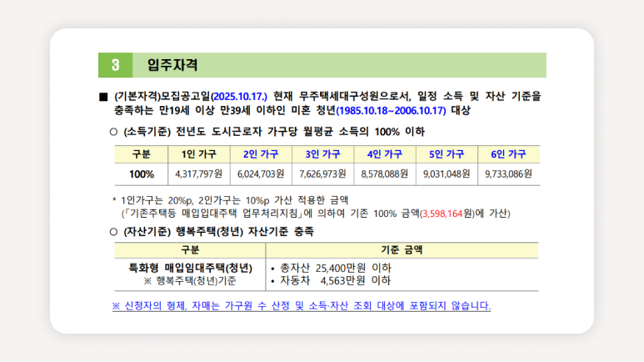Select the 4인 가구 column header
This screenshot has width=644, height=362.
384,154
